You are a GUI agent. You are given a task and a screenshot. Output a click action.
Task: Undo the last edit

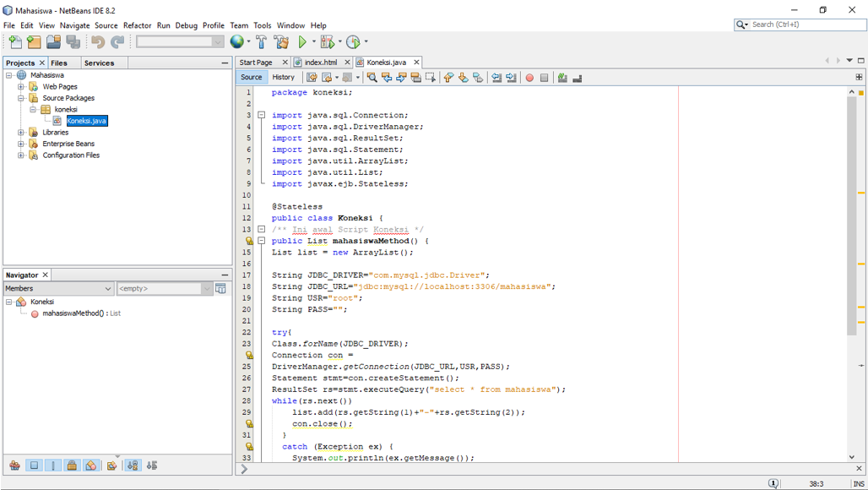99,41
